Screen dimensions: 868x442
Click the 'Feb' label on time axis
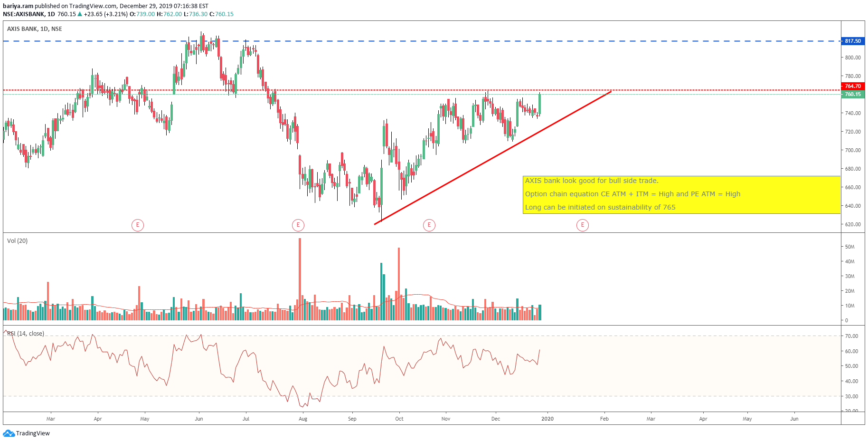(x=604, y=419)
